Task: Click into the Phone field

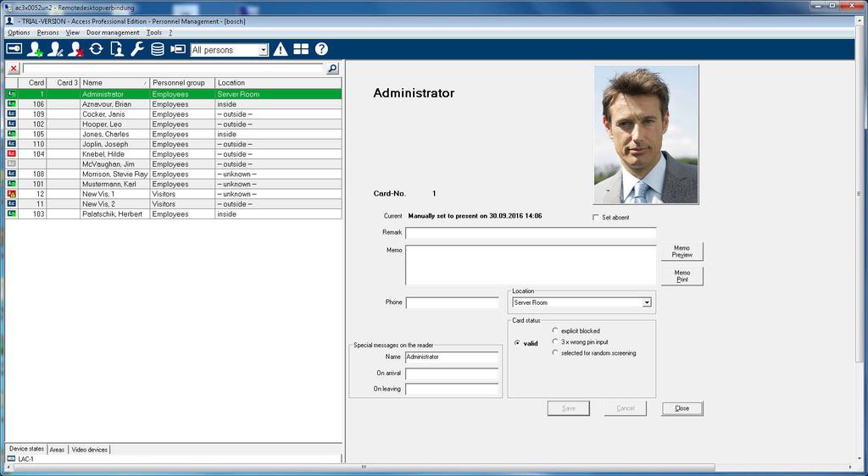Action: (453, 302)
